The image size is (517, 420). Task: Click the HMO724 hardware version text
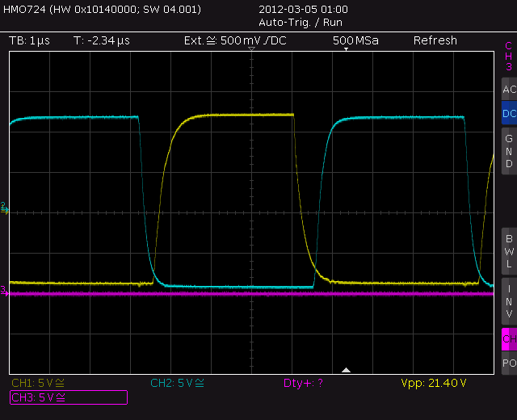click(x=102, y=9)
